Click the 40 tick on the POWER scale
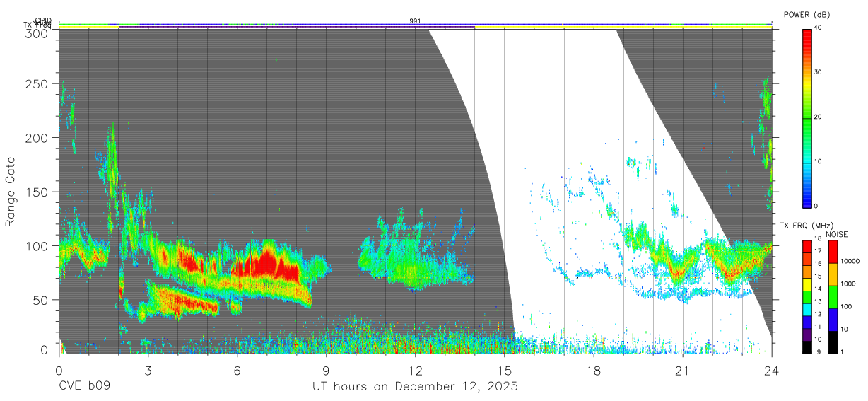868x401 pixels. click(x=818, y=28)
